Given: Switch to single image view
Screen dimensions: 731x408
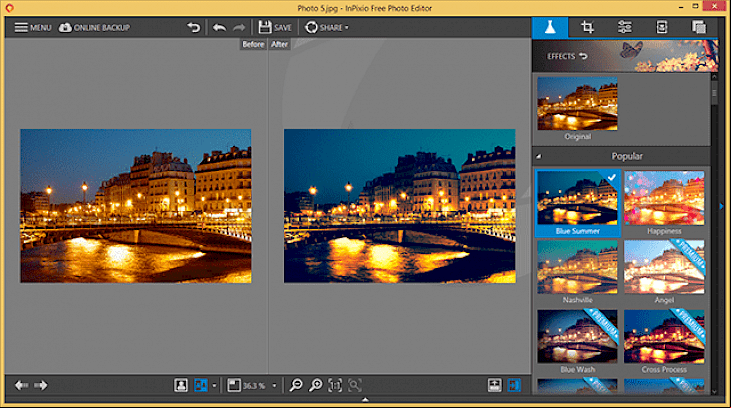Looking at the screenshot, I should point(181,385).
